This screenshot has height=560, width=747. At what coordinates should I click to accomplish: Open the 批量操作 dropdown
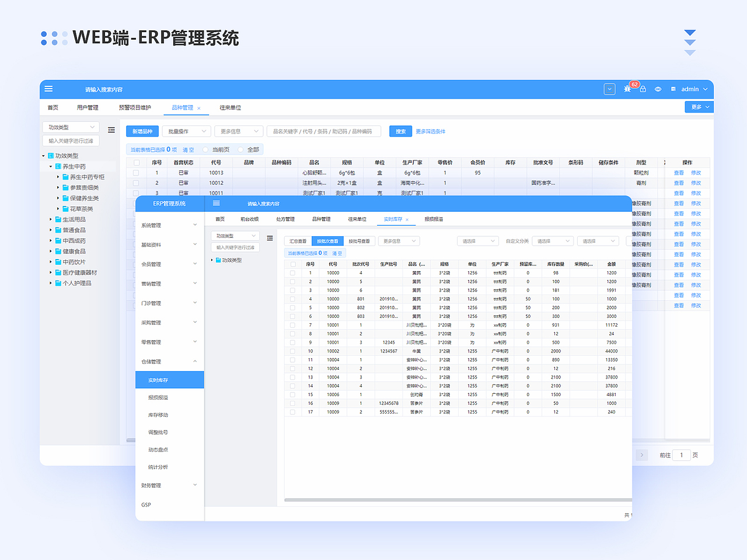(x=186, y=131)
